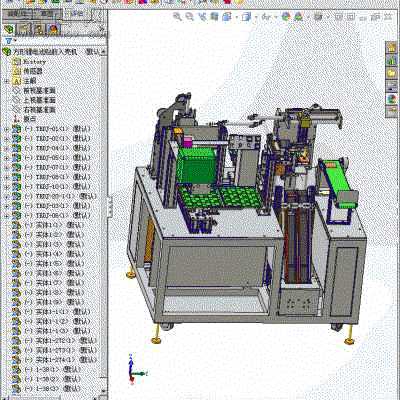Select the 上视基准面 top plane
400x400 pixels.
pos(34,100)
